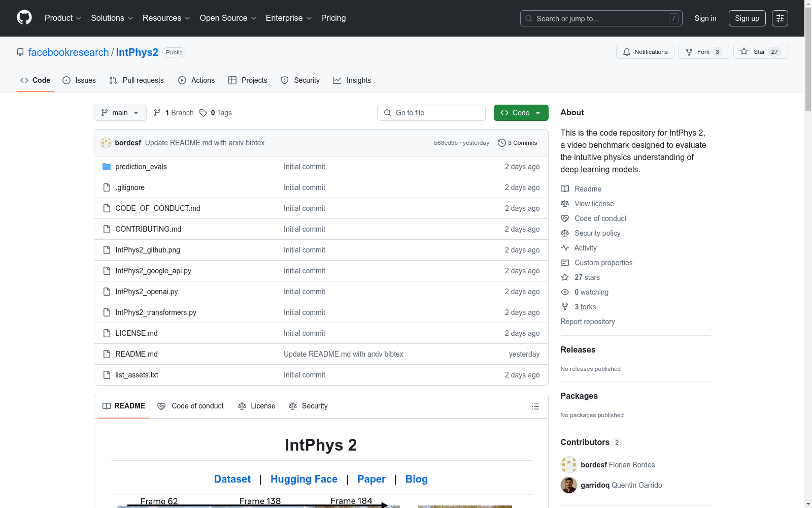Open the list_assets.txt file
The height and width of the screenshot is (508, 812).
137,375
